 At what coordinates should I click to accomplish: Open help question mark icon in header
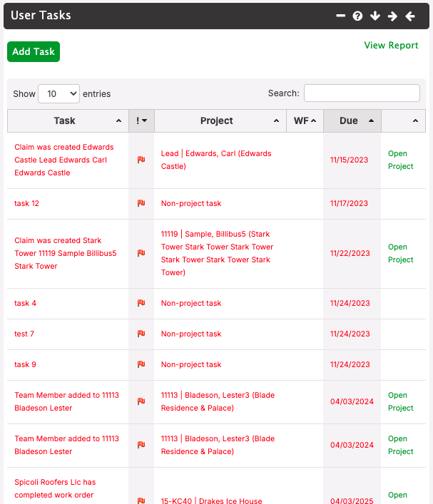[x=357, y=16]
